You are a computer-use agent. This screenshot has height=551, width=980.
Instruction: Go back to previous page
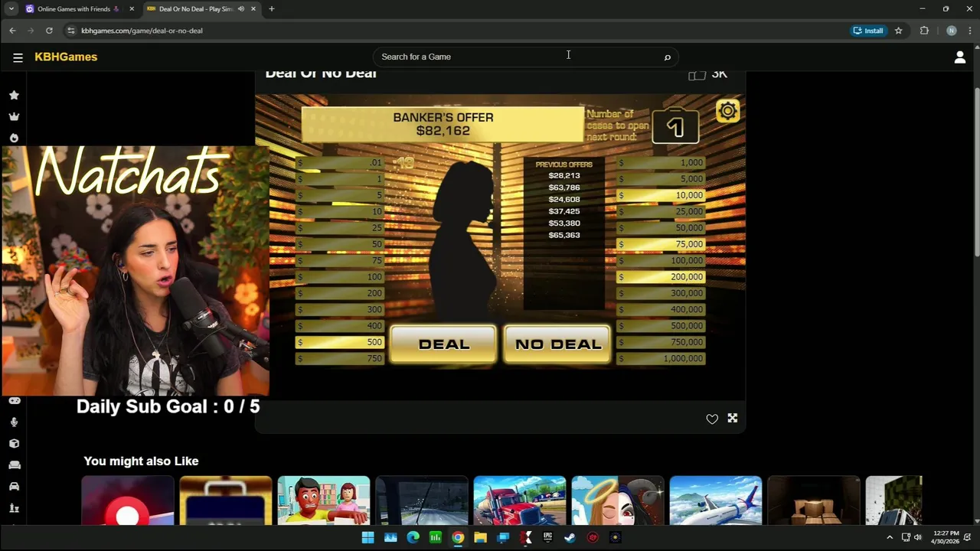(12, 31)
